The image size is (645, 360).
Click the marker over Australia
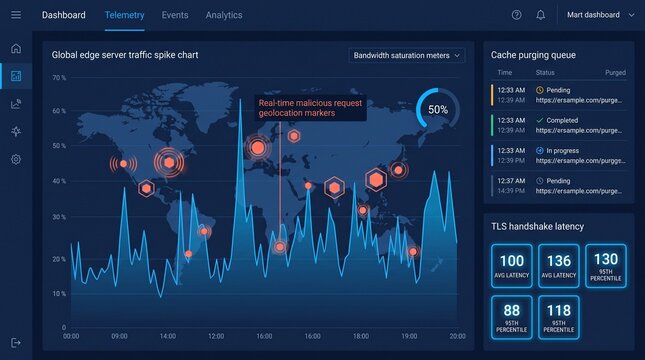(x=413, y=251)
